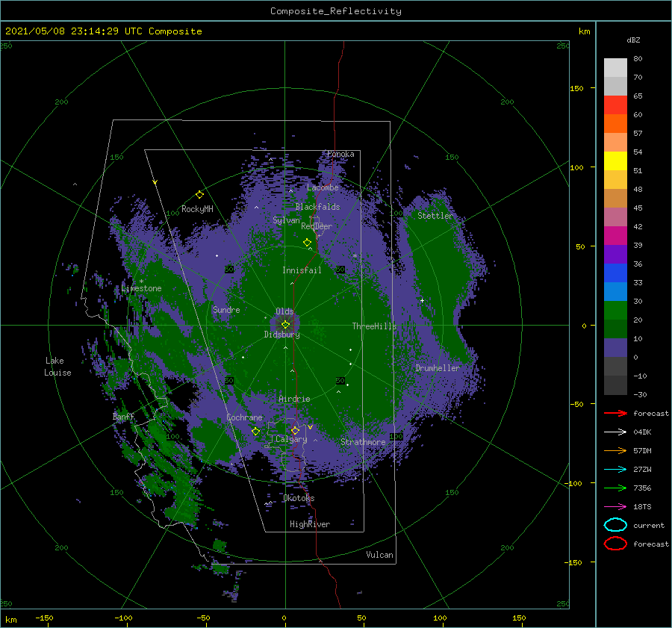Click the Strathmore label
The width and height of the screenshot is (672, 628).
tap(363, 442)
